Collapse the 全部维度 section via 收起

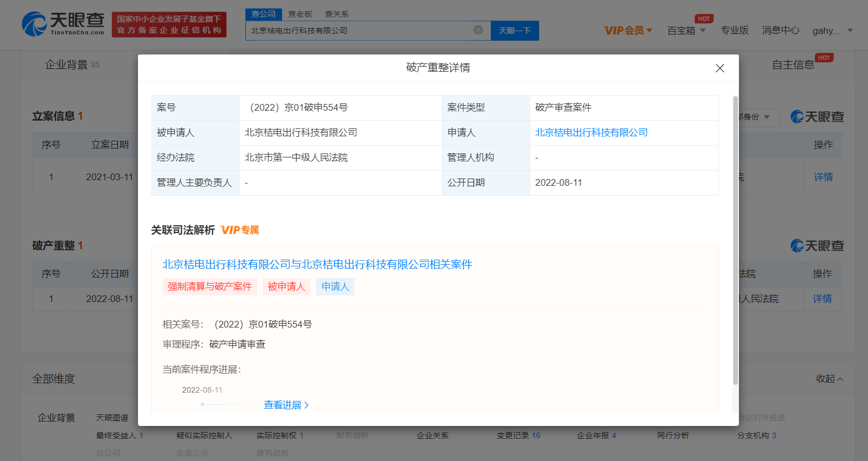point(829,379)
